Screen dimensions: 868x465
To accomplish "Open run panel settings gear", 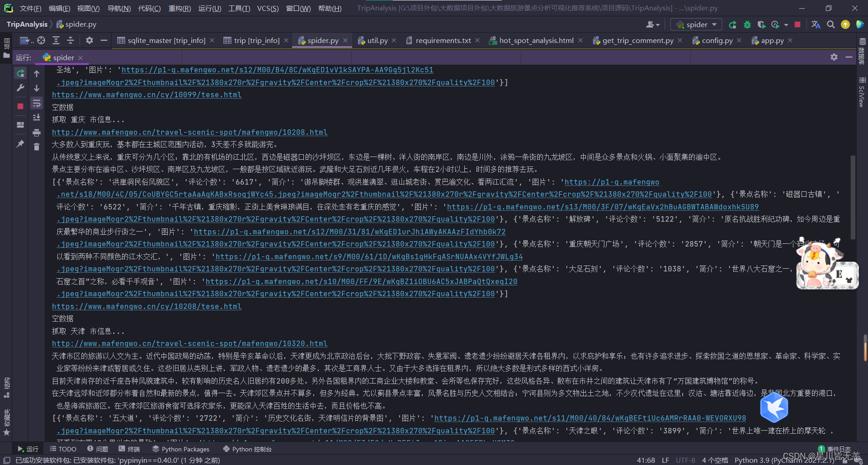I will 834,57.
